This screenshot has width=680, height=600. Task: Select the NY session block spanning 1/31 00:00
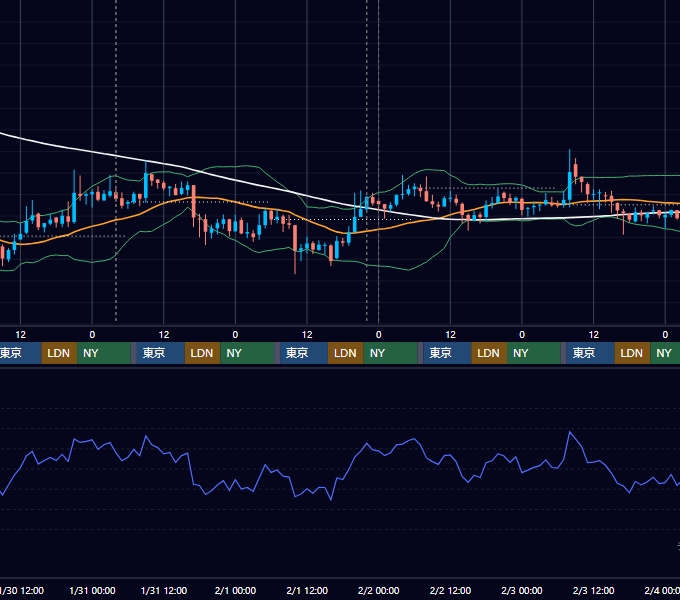(104, 353)
